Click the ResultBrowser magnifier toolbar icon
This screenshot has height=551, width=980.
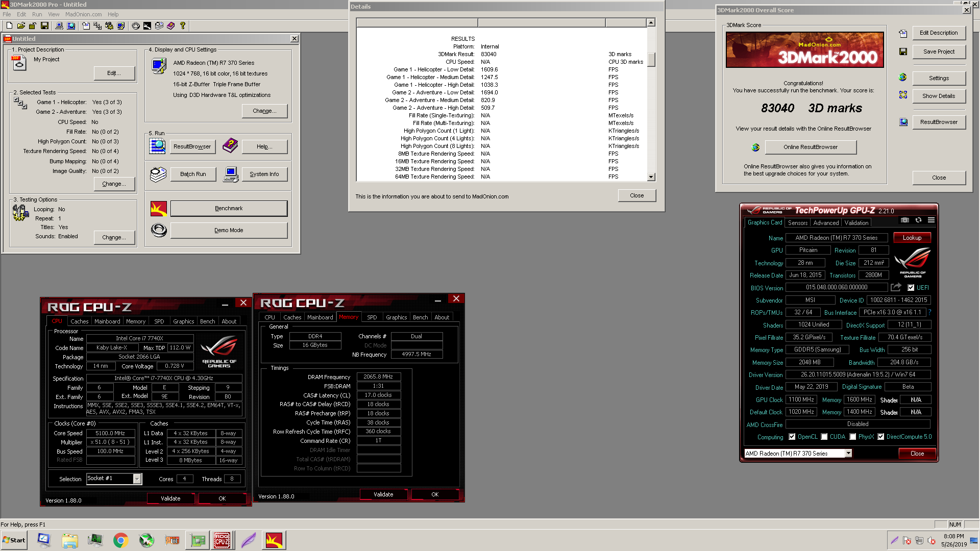71,26
